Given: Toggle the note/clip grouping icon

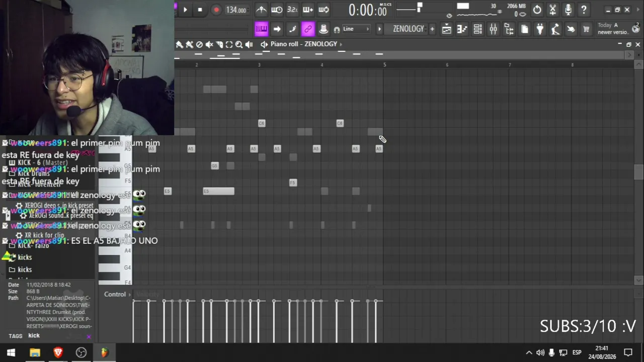Looking at the screenshot, I should pos(292,29).
